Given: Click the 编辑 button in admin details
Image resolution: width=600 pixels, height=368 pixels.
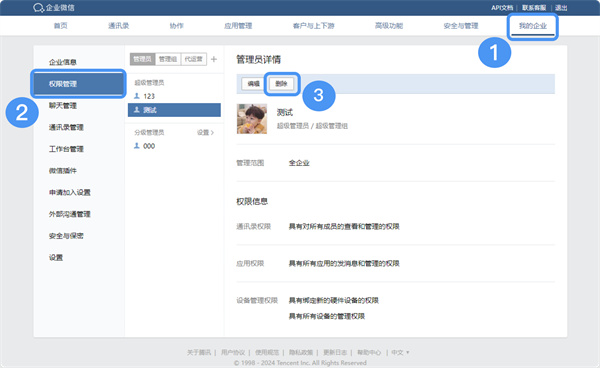Looking at the screenshot, I should tap(254, 84).
